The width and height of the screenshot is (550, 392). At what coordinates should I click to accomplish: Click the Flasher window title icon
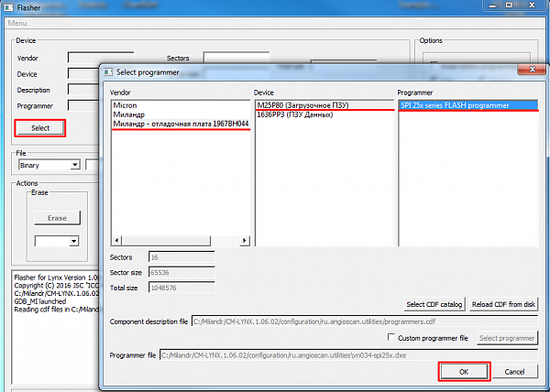8,7
